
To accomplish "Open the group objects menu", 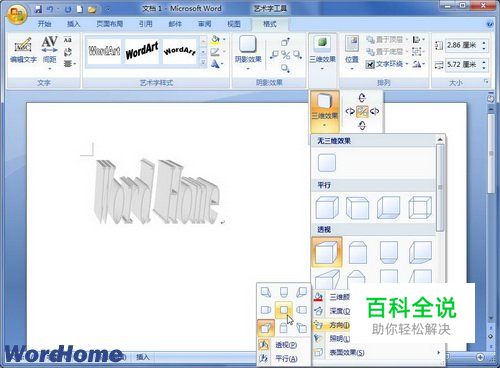I will [x=418, y=52].
